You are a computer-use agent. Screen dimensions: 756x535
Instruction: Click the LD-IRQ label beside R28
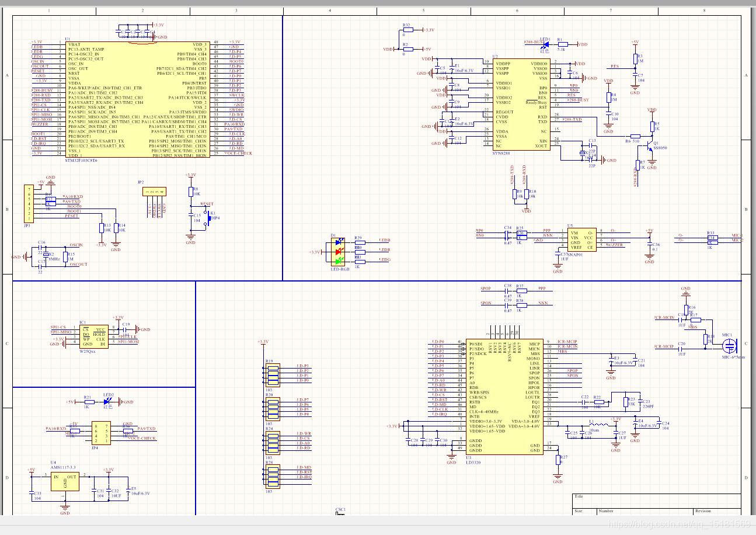(x=304, y=477)
